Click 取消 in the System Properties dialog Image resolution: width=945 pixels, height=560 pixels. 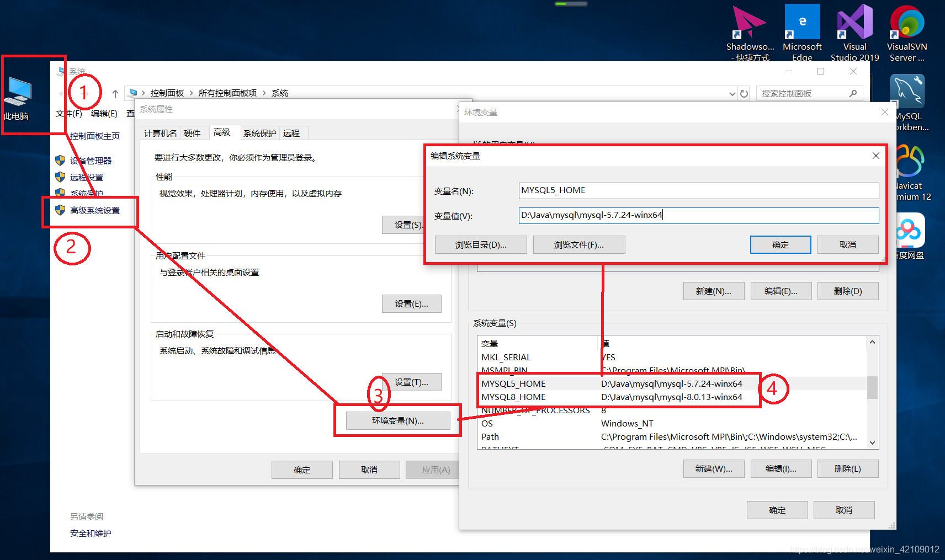(369, 470)
